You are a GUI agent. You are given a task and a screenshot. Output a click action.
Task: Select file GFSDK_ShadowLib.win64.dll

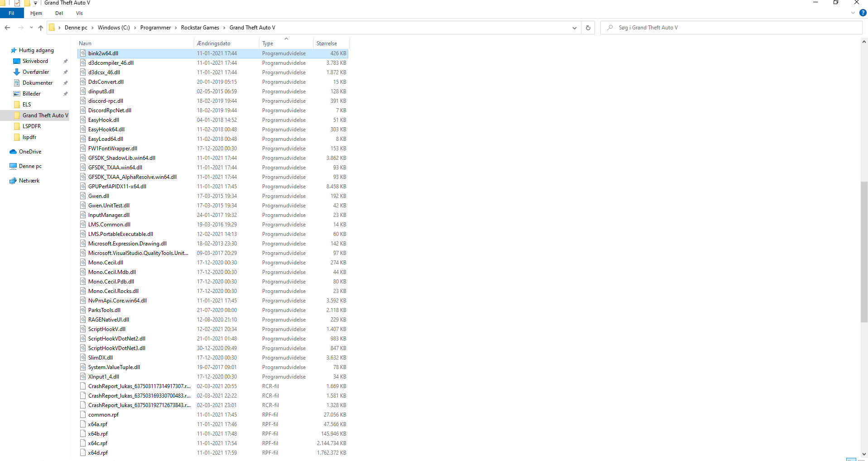tap(213, 158)
